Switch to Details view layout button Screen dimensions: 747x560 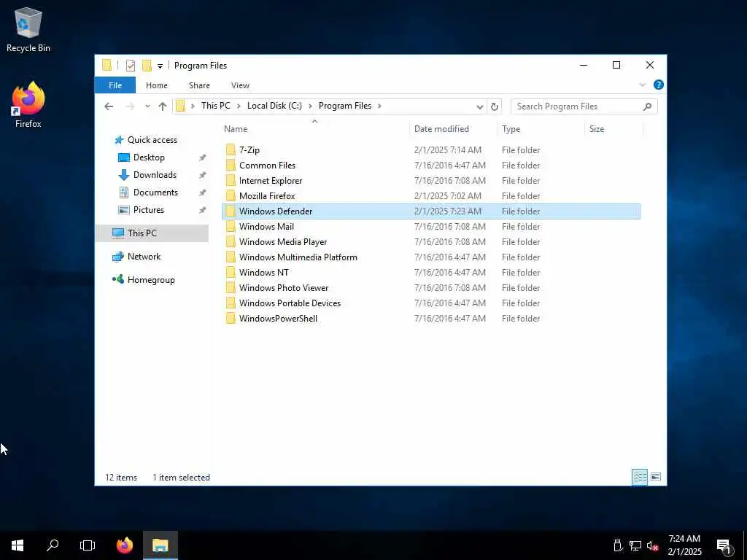639,477
